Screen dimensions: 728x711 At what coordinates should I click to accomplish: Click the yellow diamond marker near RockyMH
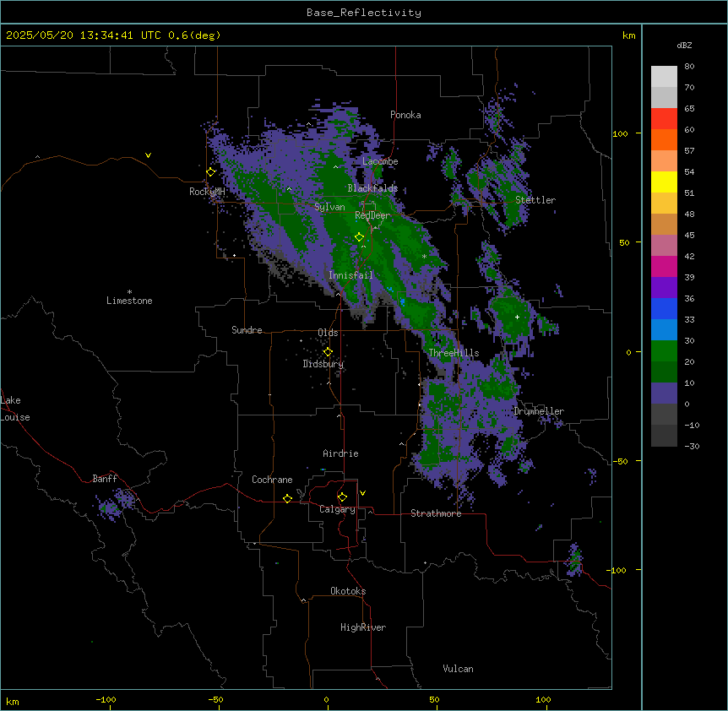(211, 172)
